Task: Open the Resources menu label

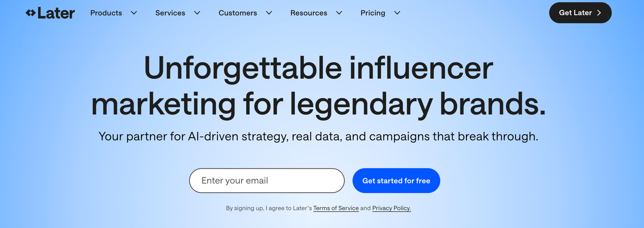Action: (x=308, y=13)
